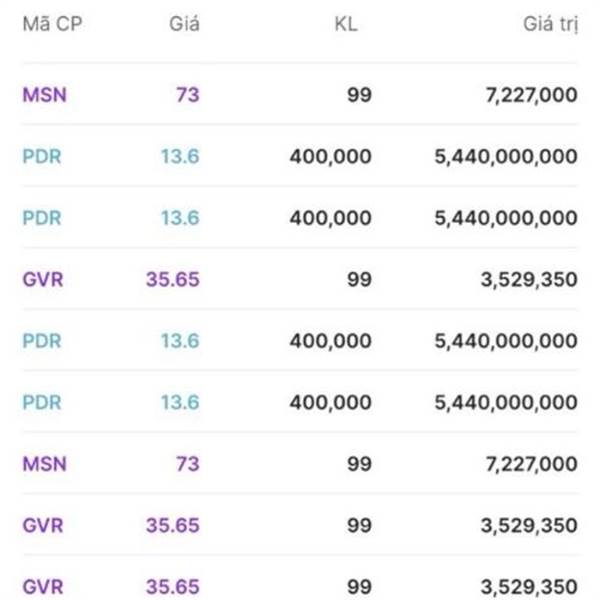Click price 73 in the first MSN row
This screenshot has height=600, width=600.
point(187,95)
